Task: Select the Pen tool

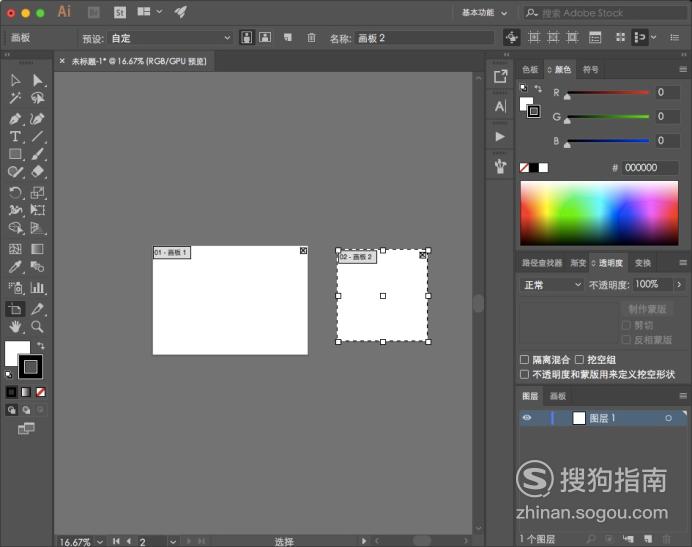Action: click(x=15, y=119)
